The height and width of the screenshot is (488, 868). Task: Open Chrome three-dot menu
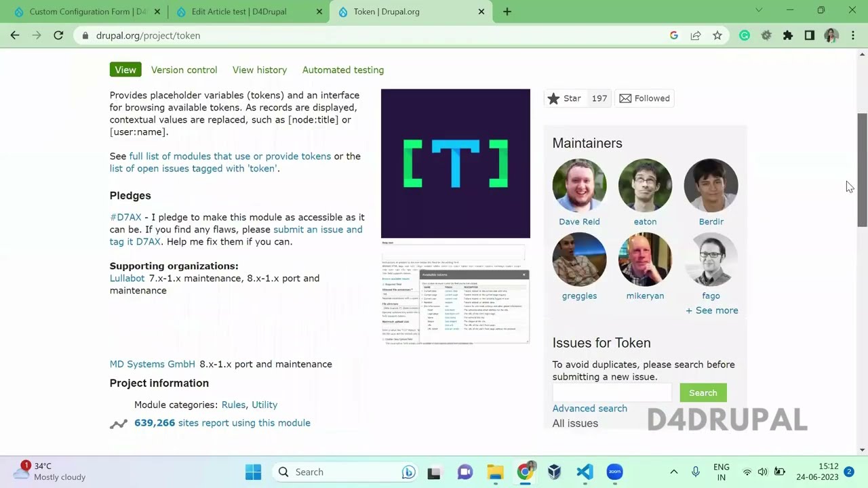[853, 35]
